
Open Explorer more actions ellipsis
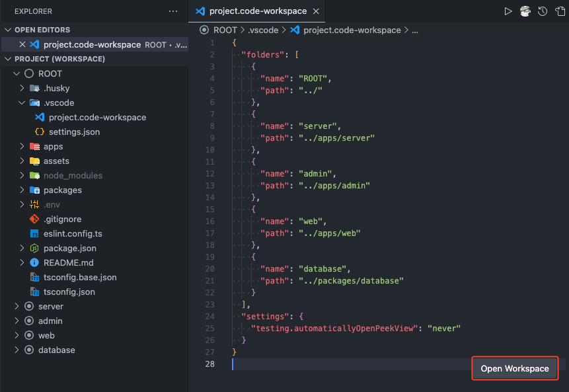click(173, 11)
